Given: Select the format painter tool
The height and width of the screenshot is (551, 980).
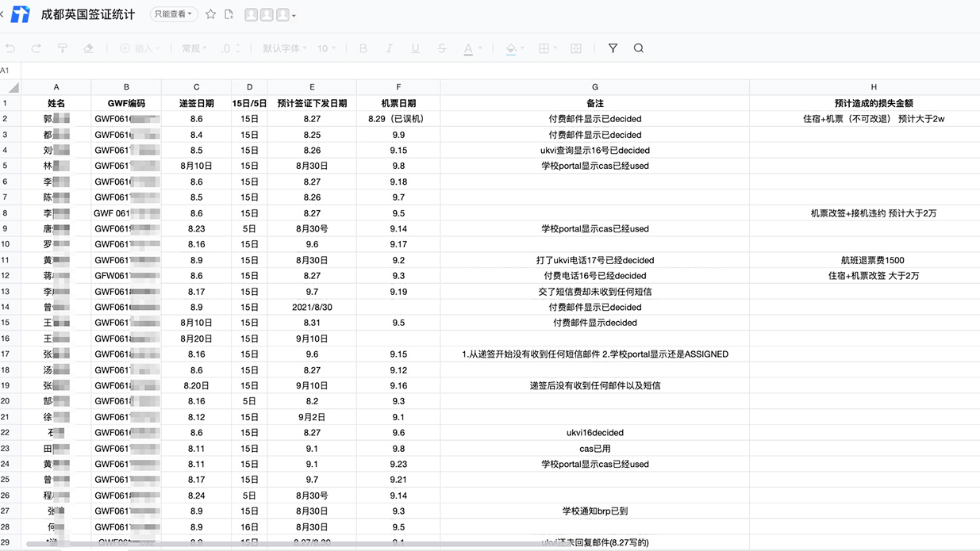Looking at the screenshot, I should (x=63, y=48).
